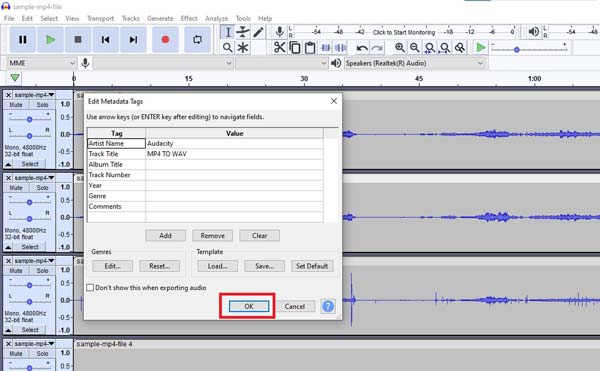600x371 pixels.
Task: Click the playback meter speaker icon
Action: (533, 31)
